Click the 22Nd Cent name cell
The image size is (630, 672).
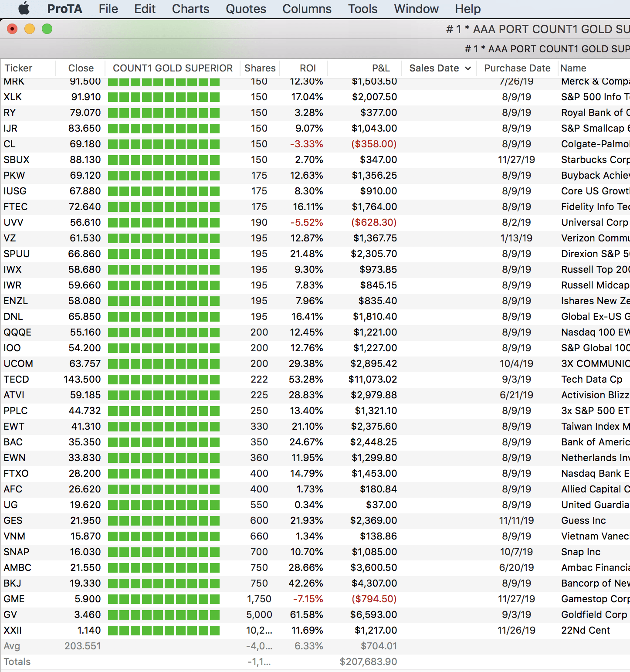(586, 630)
